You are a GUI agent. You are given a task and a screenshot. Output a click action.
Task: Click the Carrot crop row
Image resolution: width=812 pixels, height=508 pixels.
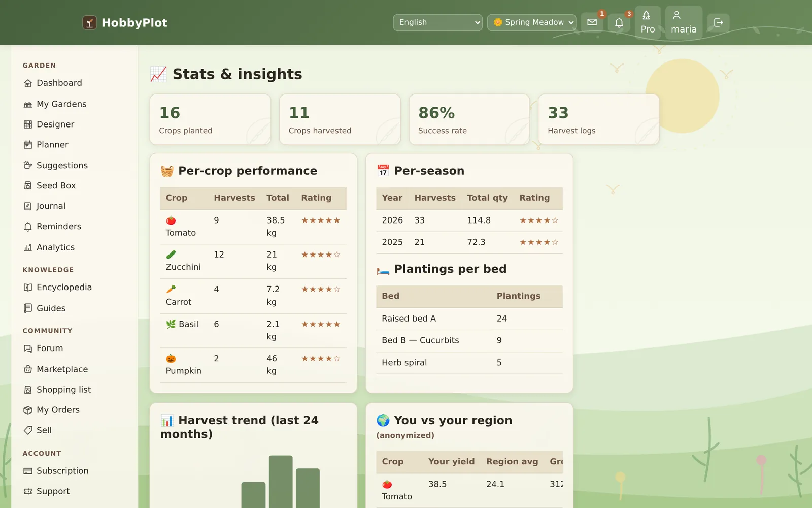coord(253,296)
